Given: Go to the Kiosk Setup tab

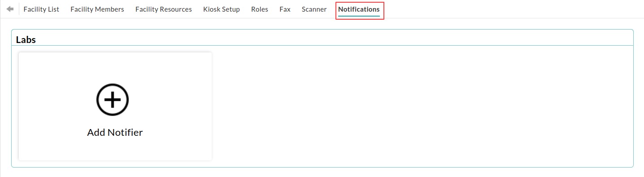Looking at the screenshot, I should [x=222, y=9].
